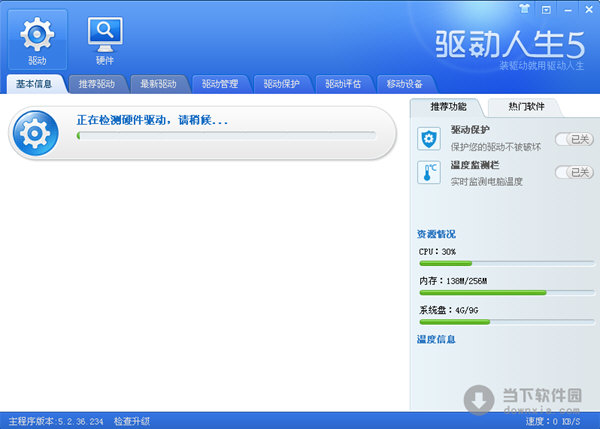This screenshot has height=429, width=600.
Task: Click the 实时监测电脑温度 description
Action: tap(487, 181)
